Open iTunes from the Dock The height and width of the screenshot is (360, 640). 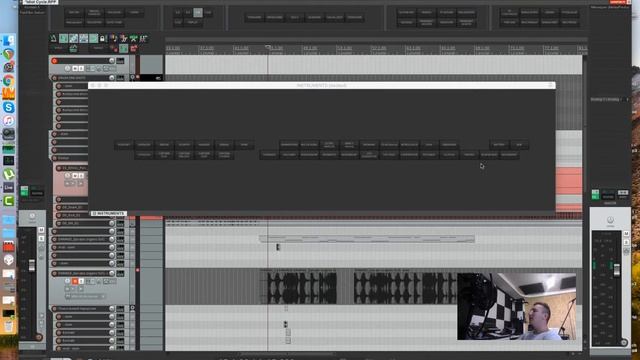(x=9, y=121)
